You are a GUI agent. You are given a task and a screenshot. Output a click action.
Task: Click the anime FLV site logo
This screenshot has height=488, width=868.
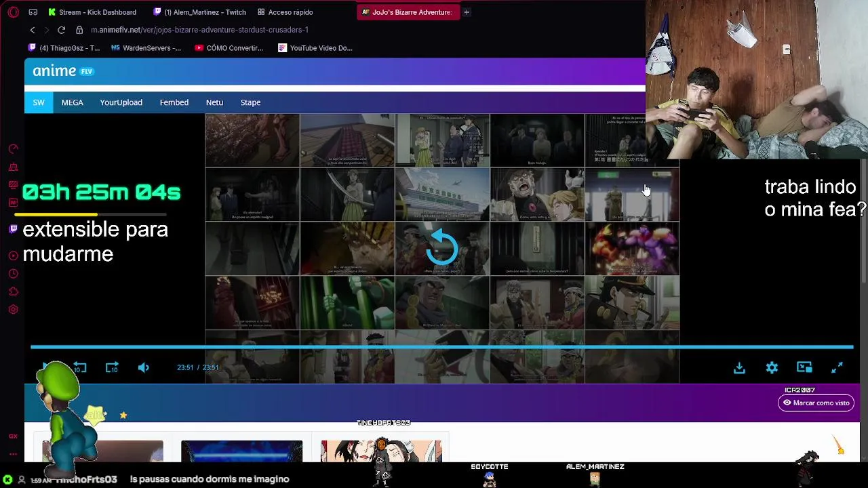[62, 71]
